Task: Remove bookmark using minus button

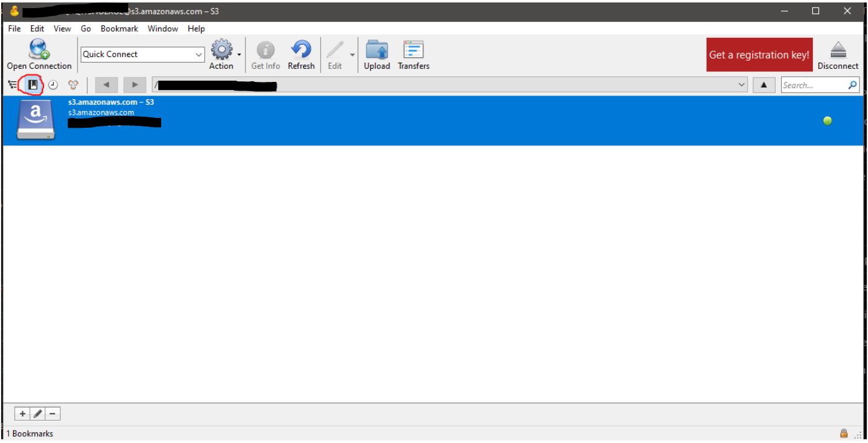Action: 52,413
